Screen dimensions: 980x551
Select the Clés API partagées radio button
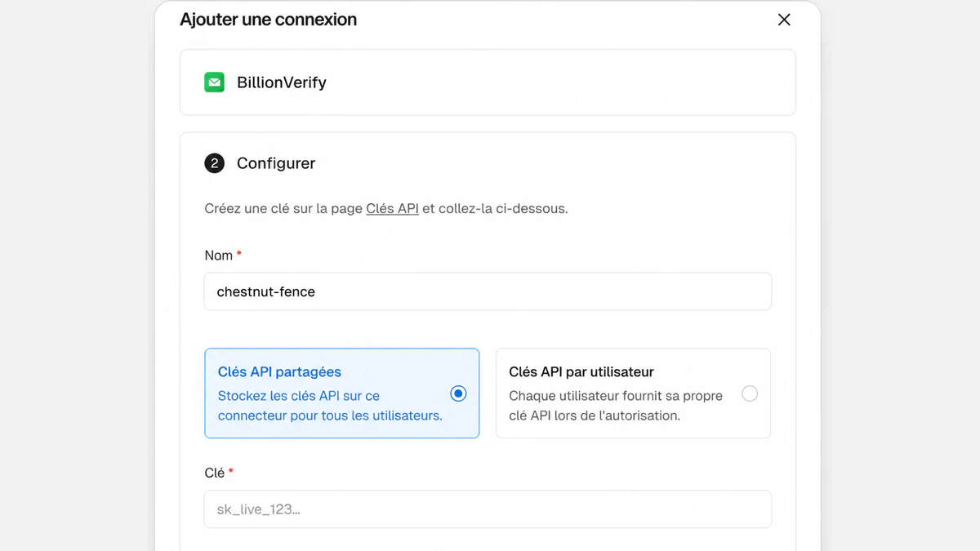tap(459, 393)
